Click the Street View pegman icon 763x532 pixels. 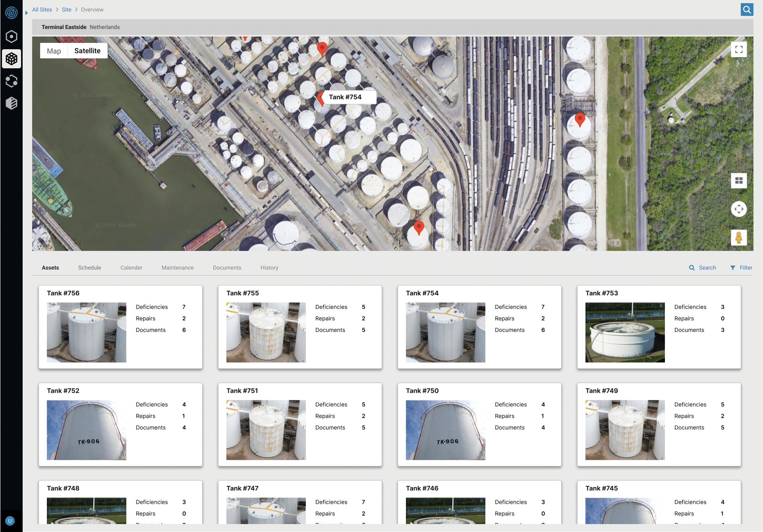tap(739, 237)
